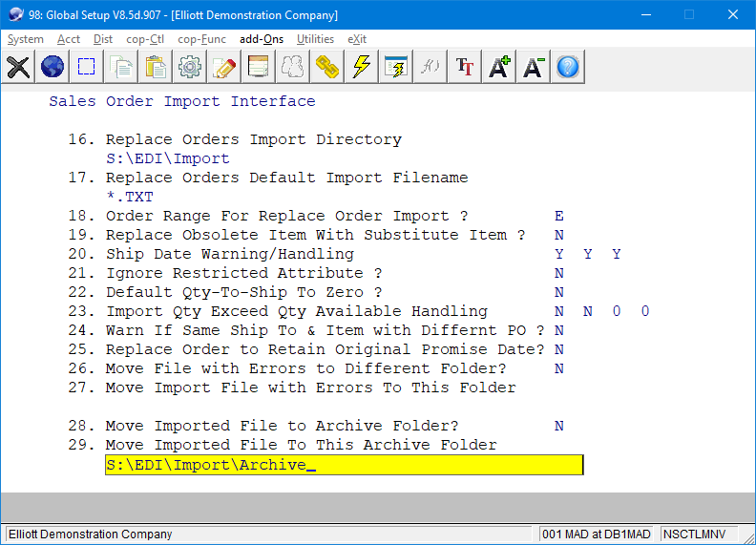The image size is (756, 545).
Task: Select the dashed rectangle selection tool
Action: [x=87, y=67]
